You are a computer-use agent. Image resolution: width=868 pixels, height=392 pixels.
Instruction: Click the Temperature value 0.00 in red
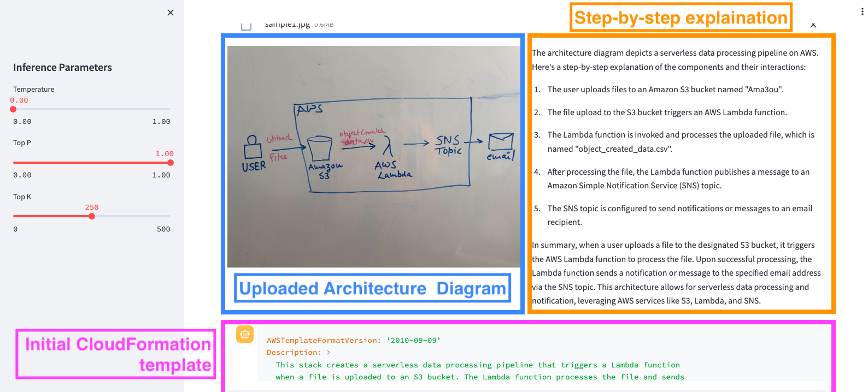(x=19, y=100)
